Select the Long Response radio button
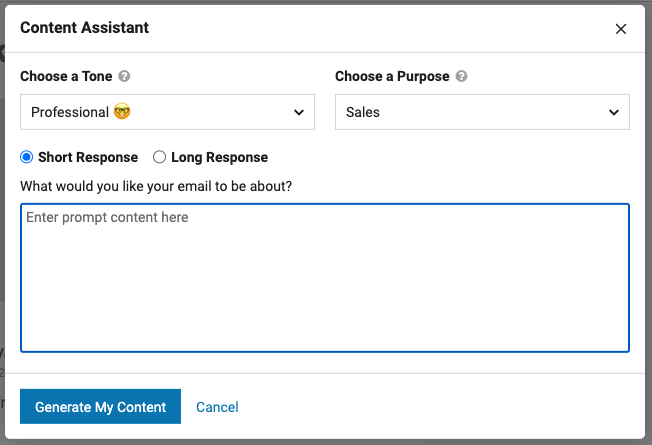The image size is (652, 445). pos(159,157)
